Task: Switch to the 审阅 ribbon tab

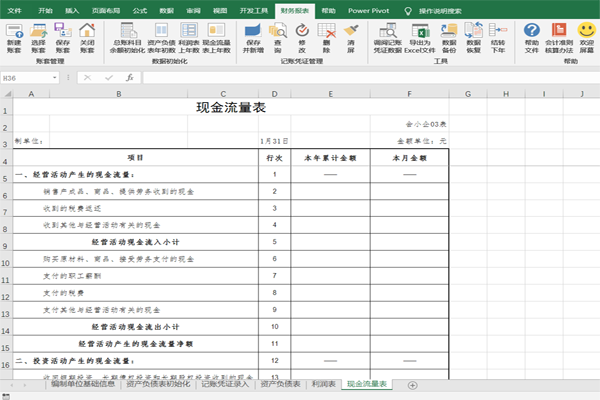Action: tap(193, 11)
